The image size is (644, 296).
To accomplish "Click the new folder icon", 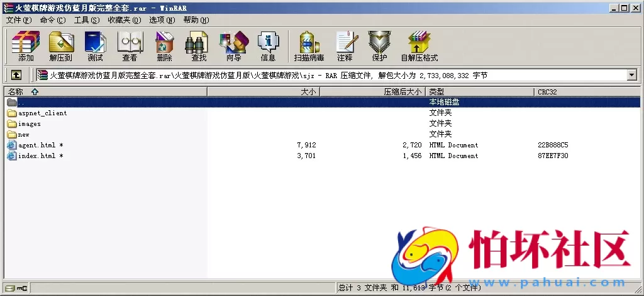I will (x=12, y=134).
